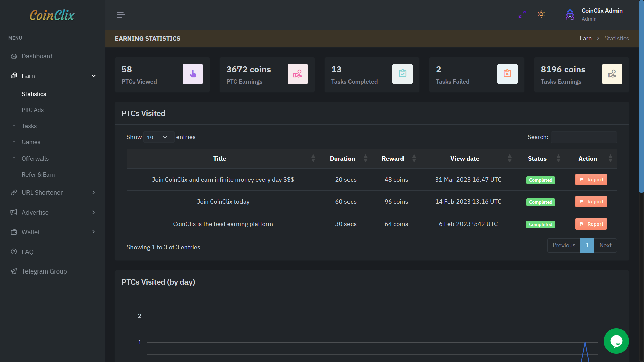Click 'Showing 1 to 3 of 3 entries' text
The height and width of the screenshot is (362, 644).
(x=163, y=247)
